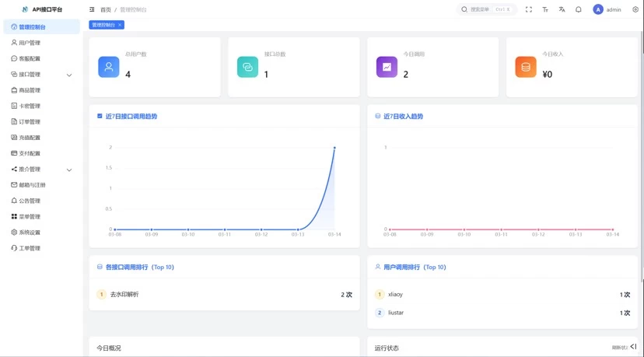Click the orange 今日收入 coins icon
The width and height of the screenshot is (644, 357).
point(526,67)
